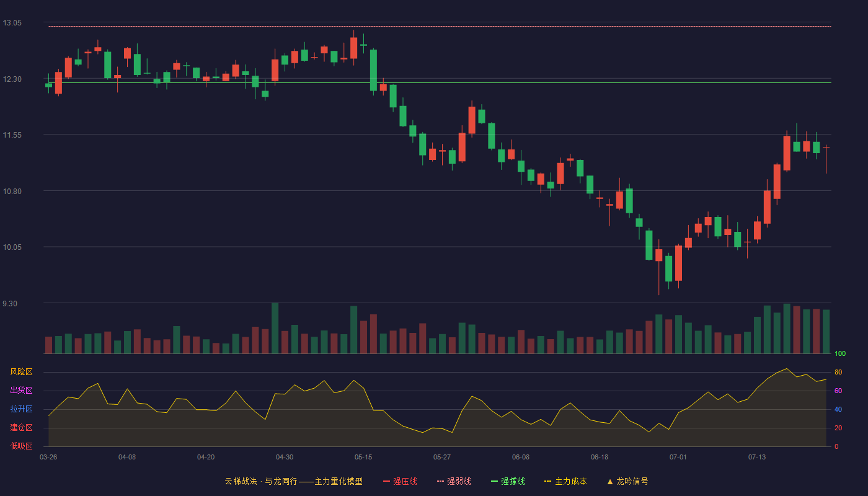Image resolution: width=868 pixels, height=496 pixels.
Task: Click the 05-15 date axis label
Action: pyautogui.click(x=363, y=457)
